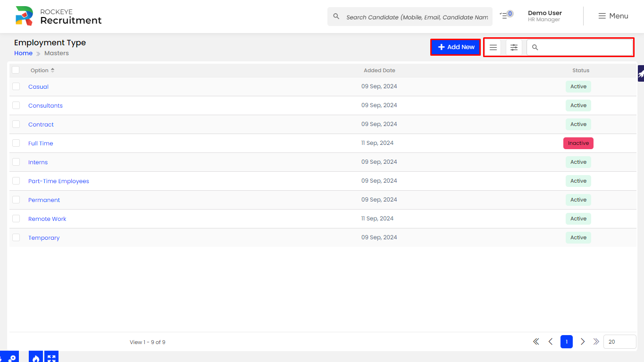Check the Interns row checkbox
Viewport: 644px width, 362px height.
[16, 162]
